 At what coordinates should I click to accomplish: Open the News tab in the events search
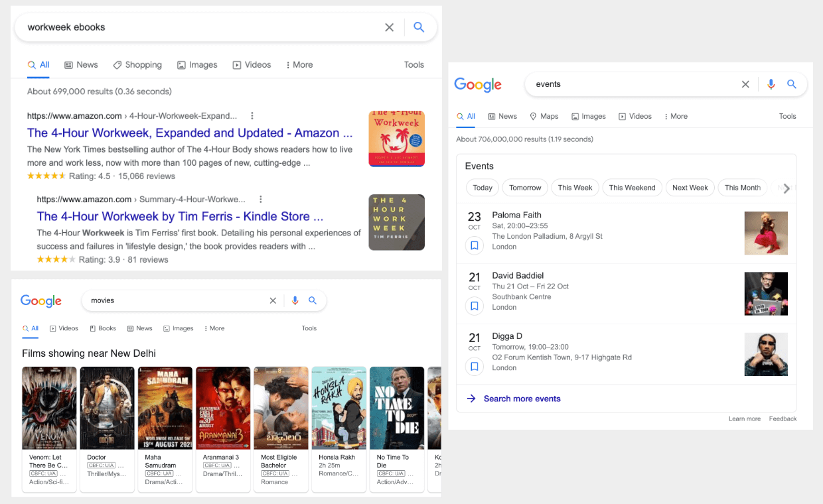pyautogui.click(x=502, y=117)
